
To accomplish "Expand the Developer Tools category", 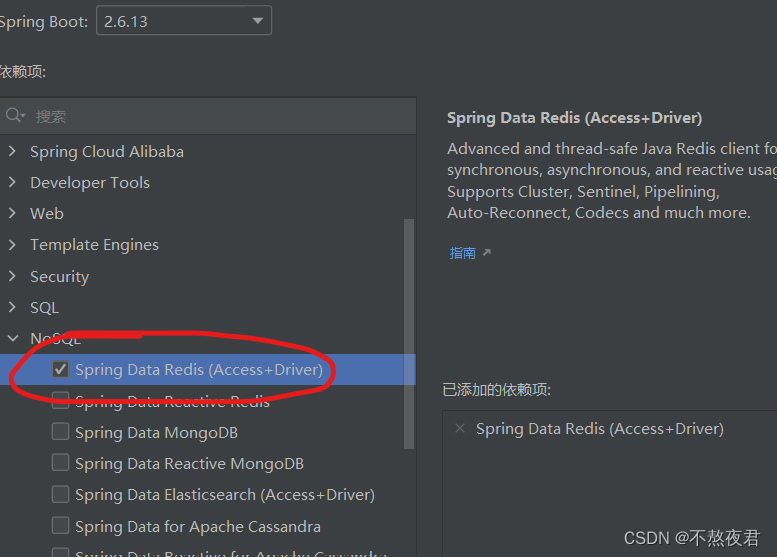I will 12,182.
